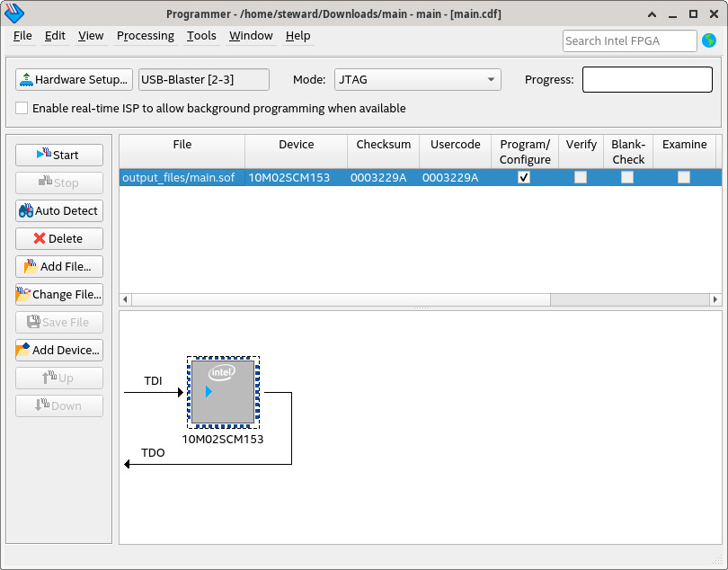Select the output_files/main.sof file cell
This screenshot has height=570, width=728.
pyautogui.click(x=182, y=177)
